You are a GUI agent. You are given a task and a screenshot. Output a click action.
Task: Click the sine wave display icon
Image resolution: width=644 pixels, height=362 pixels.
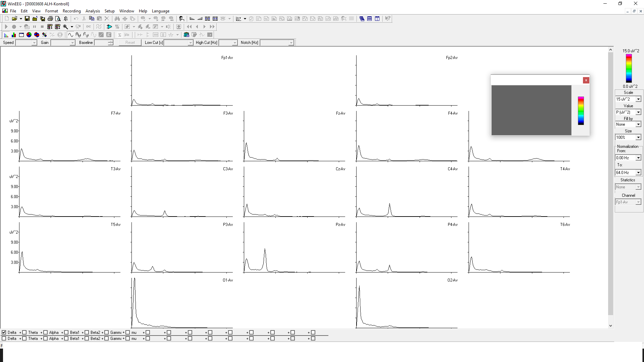(x=70, y=35)
